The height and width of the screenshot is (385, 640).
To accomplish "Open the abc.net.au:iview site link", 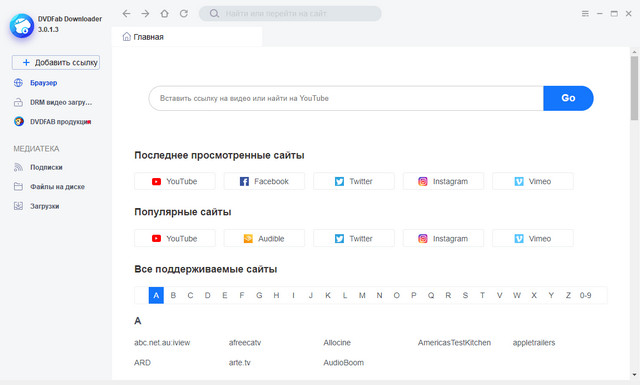I will click(162, 343).
